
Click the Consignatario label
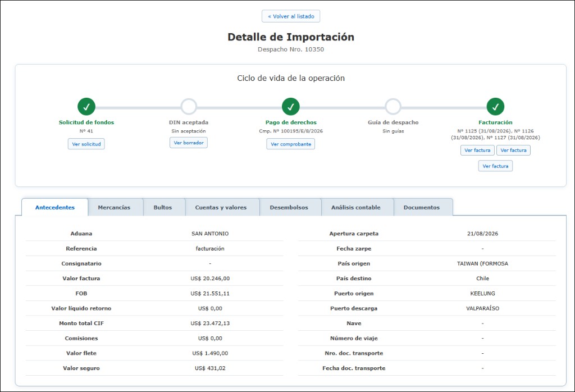tap(81, 263)
